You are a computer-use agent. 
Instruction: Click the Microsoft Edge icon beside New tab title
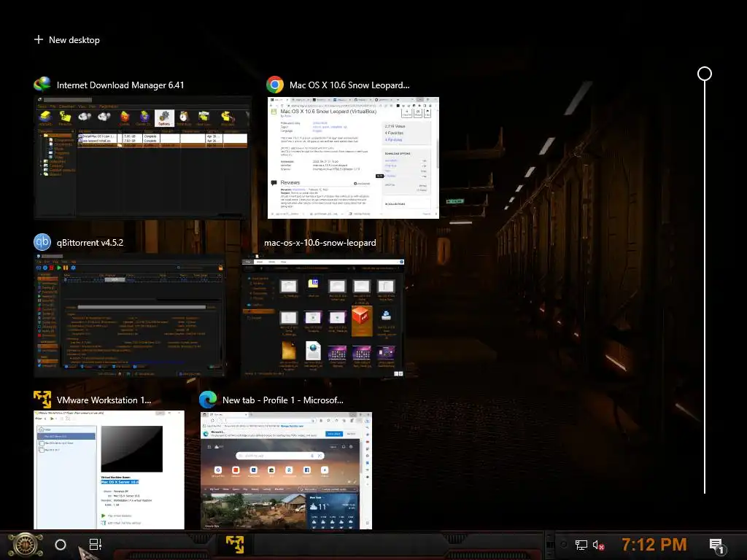(208, 400)
